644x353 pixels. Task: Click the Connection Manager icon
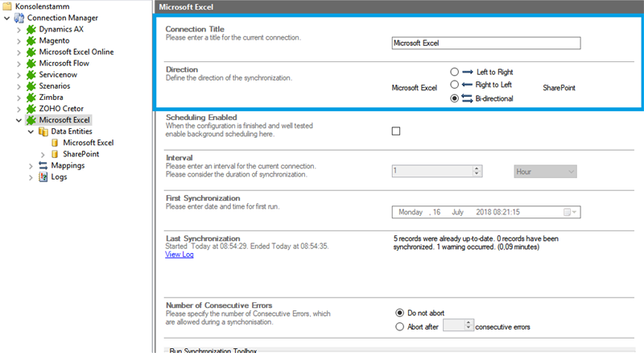click(19, 18)
